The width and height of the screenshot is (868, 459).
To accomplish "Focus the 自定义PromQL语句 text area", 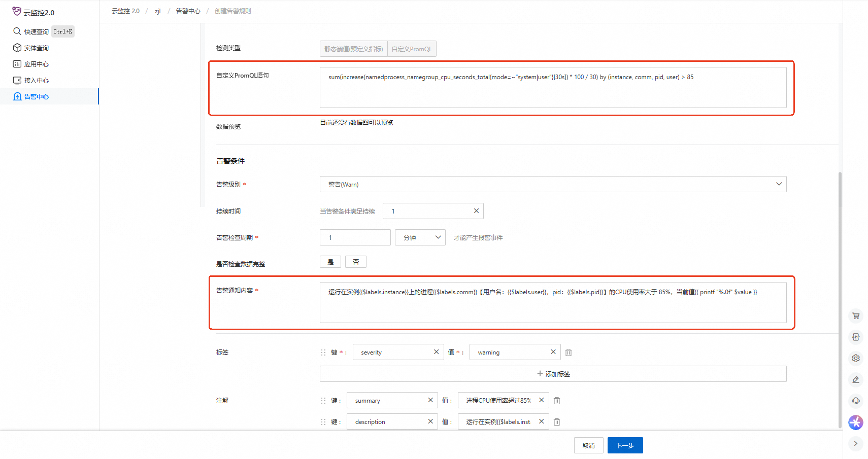I will [553, 87].
